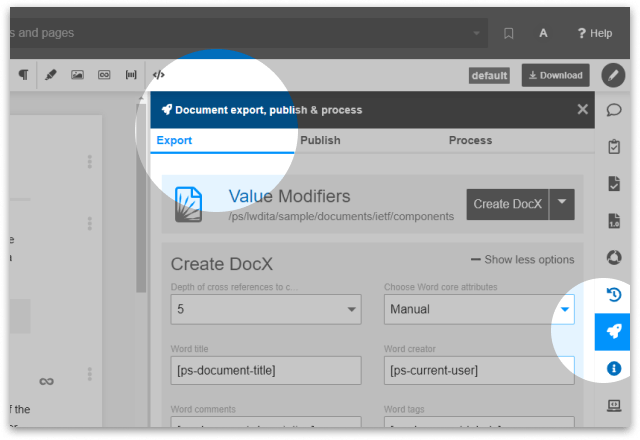Click the insert image toolbar icon

click(77, 74)
